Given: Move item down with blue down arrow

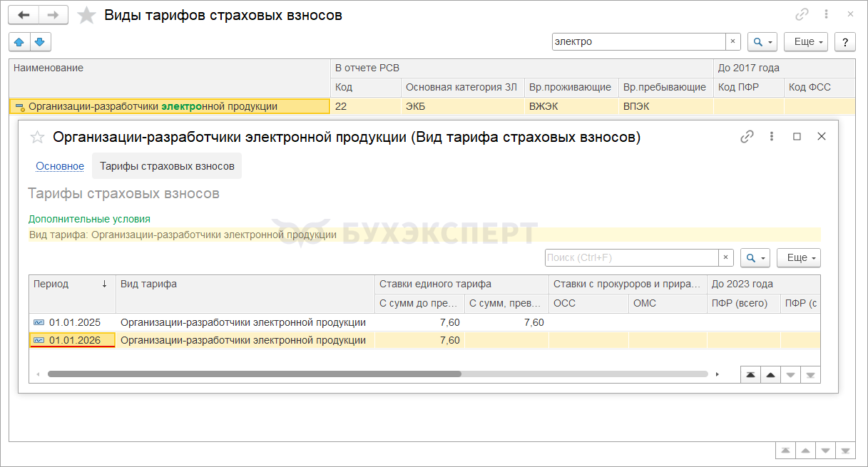Looking at the screenshot, I should 40,42.
